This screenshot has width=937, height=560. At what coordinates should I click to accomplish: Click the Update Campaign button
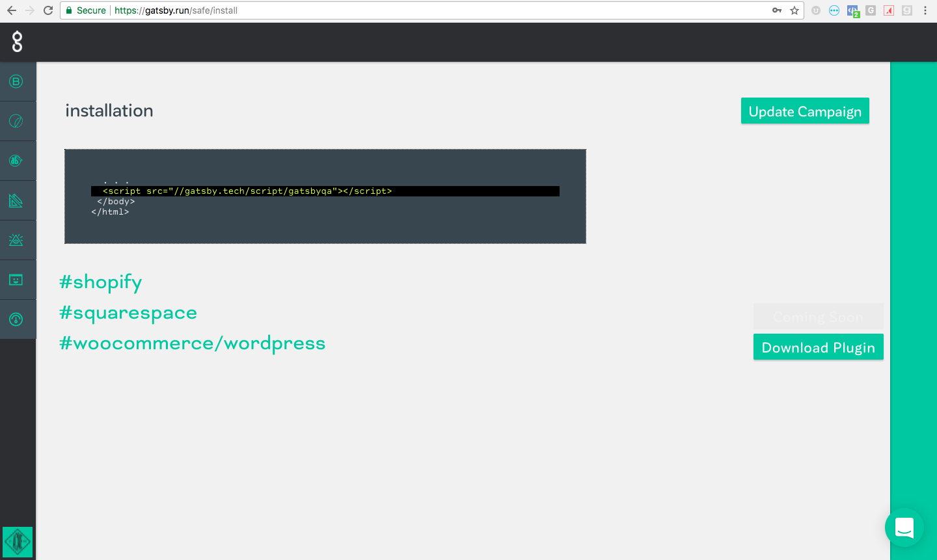click(x=805, y=111)
